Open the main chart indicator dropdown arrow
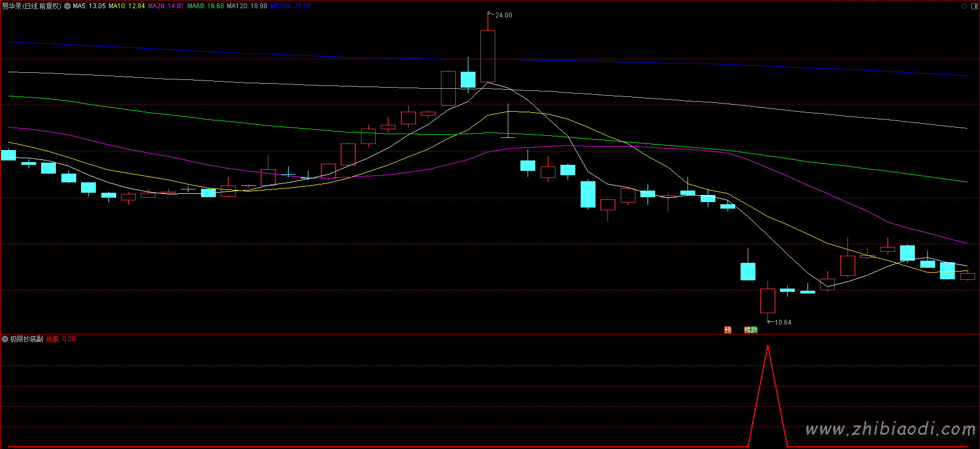 (67, 6)
